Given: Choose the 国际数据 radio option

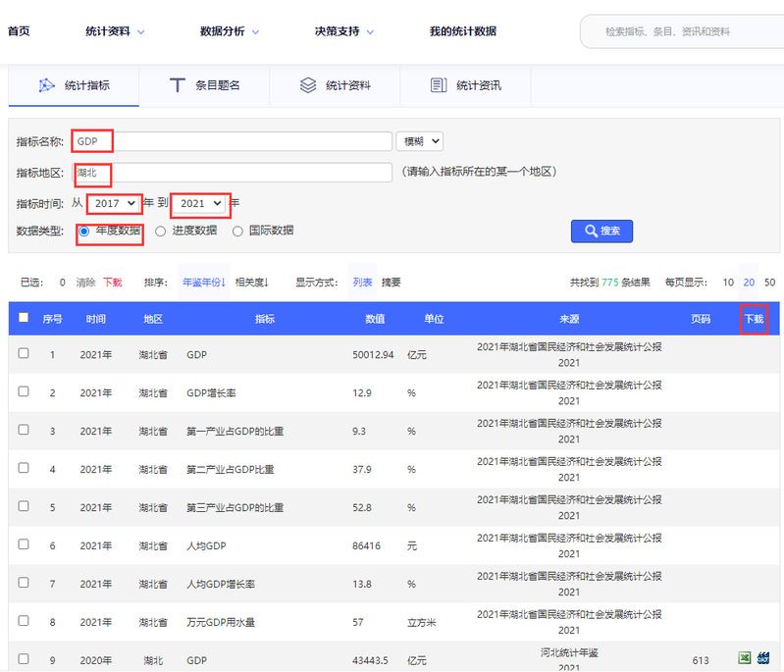Looking at the screenshot, I should point(237,231).
